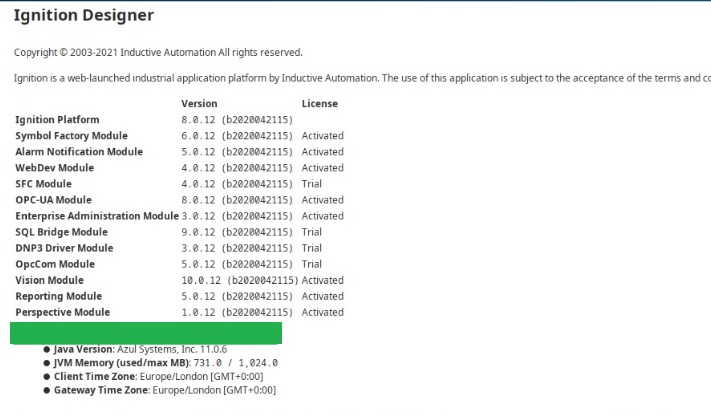Select the Ignition Designer heading
This screenshot has width=711, height=417.
click(x=84, y=15)
